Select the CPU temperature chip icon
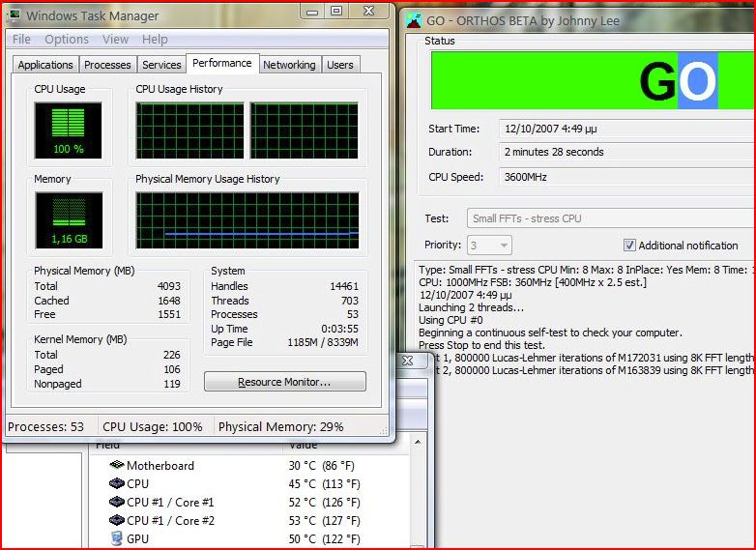Viewport: 756px width, 550px height. coord(117,483)
